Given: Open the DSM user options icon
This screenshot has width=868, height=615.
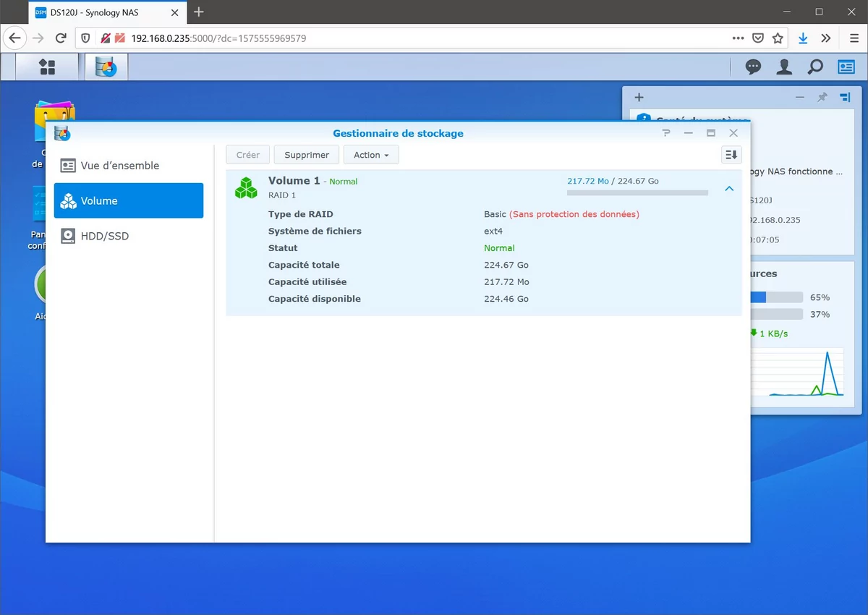Looking at the screenshot, I should (784, 67).
